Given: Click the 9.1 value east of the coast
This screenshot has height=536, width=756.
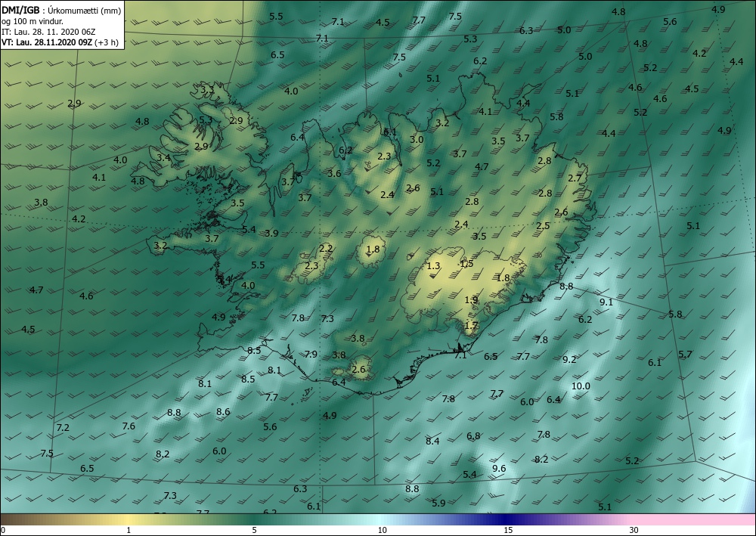Looking at the screenshot, I should [606, 302].
